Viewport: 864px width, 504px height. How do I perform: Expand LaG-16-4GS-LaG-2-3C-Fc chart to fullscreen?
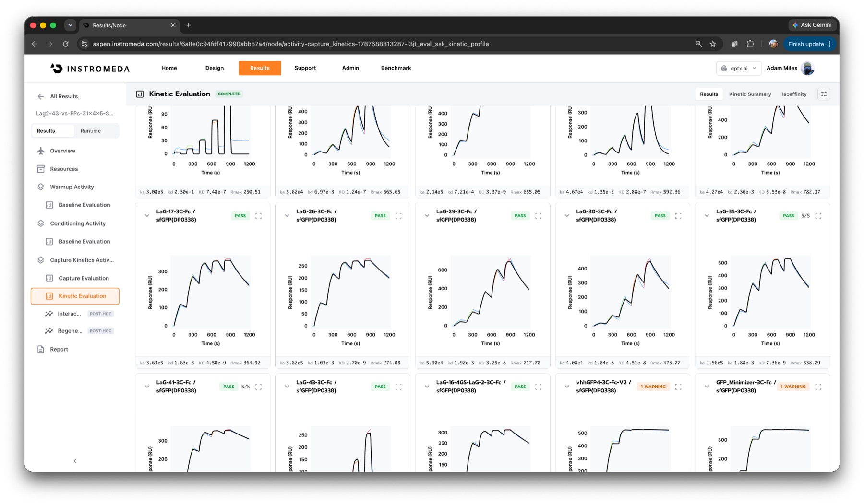[539, 387]
